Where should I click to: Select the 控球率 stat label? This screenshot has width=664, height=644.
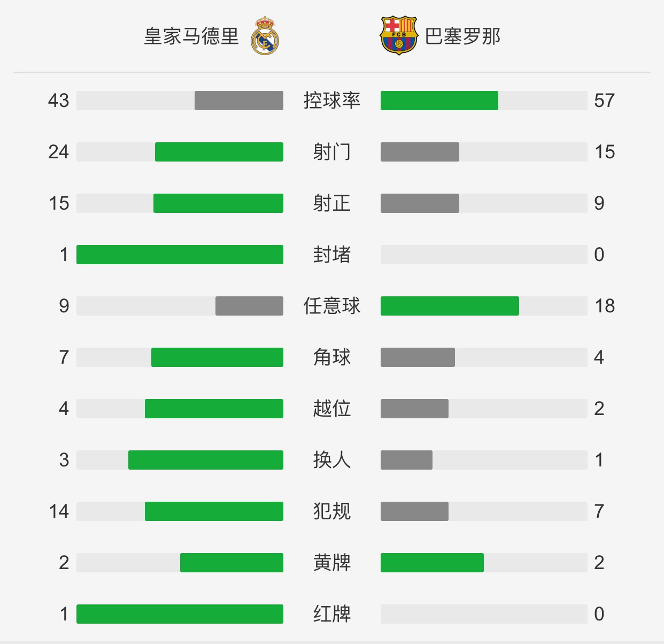[x=332, y=101]
